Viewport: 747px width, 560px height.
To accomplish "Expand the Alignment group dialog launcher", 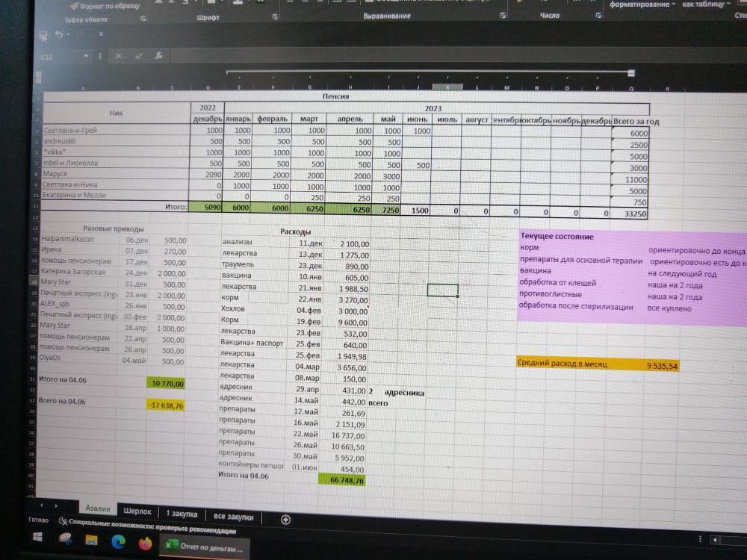I will pyautogui.click(x=502, y=16).
